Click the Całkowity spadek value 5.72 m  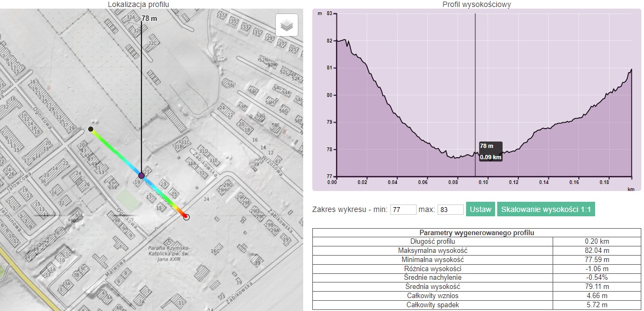click(596, 305)
